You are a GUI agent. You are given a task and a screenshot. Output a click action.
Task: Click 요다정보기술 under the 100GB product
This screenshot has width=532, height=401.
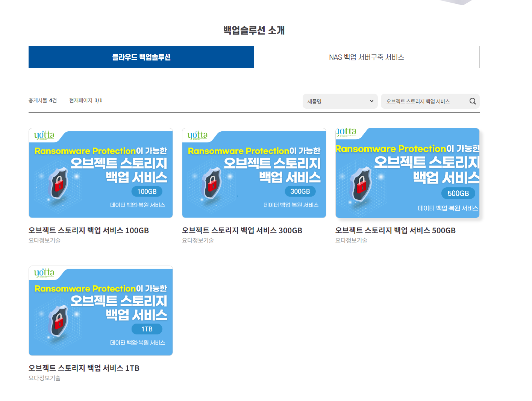(x=44, y=240)
